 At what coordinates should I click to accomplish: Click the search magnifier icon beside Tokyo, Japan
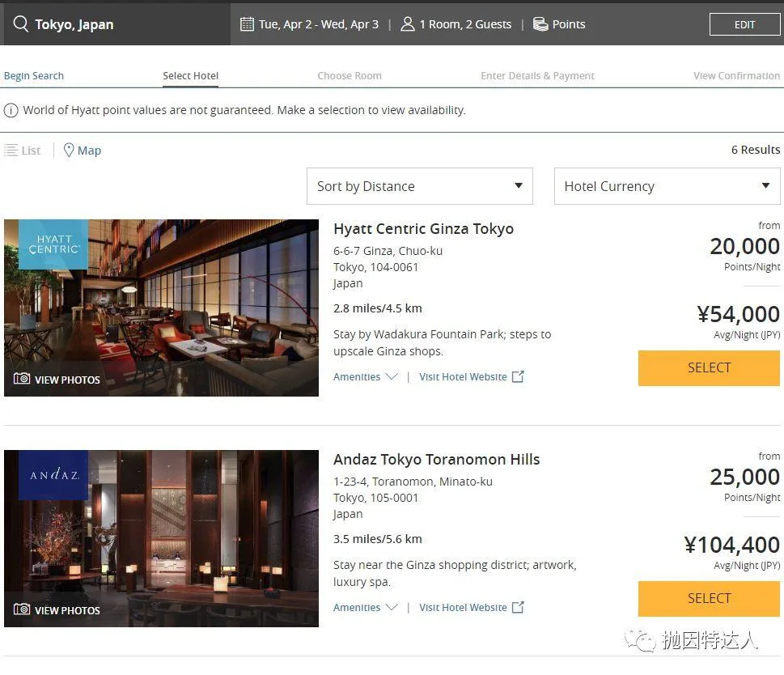(x=20, y=23)
